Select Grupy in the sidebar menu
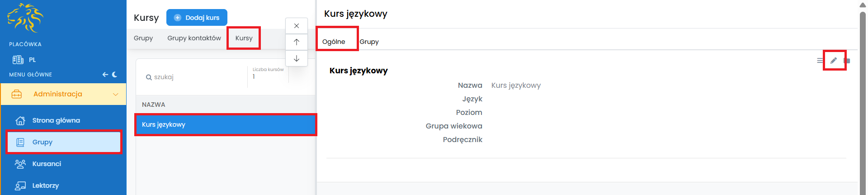 [42, 142]
